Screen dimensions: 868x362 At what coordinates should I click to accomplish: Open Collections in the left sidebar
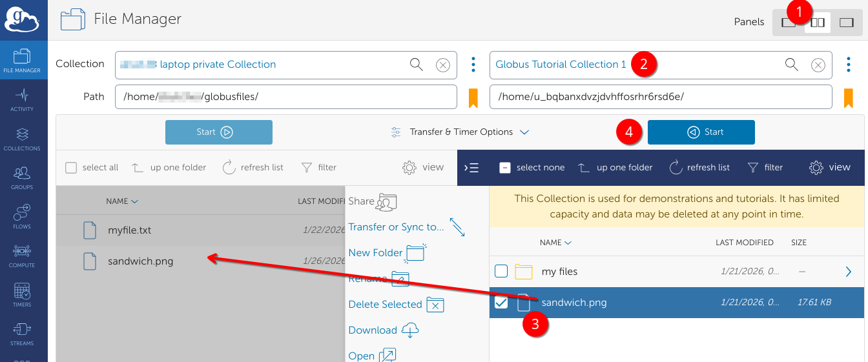pyautogui.click(x=22, y=139)
